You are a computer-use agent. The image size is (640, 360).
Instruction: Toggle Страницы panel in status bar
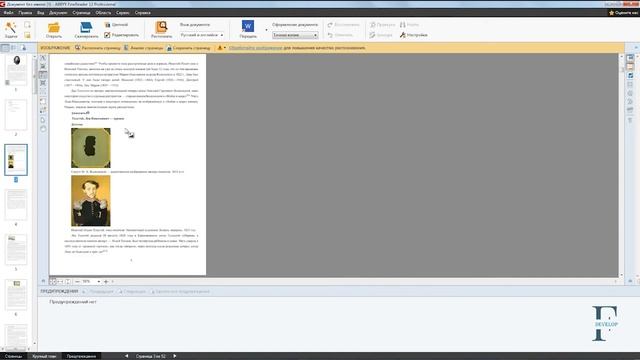(13, 356)
